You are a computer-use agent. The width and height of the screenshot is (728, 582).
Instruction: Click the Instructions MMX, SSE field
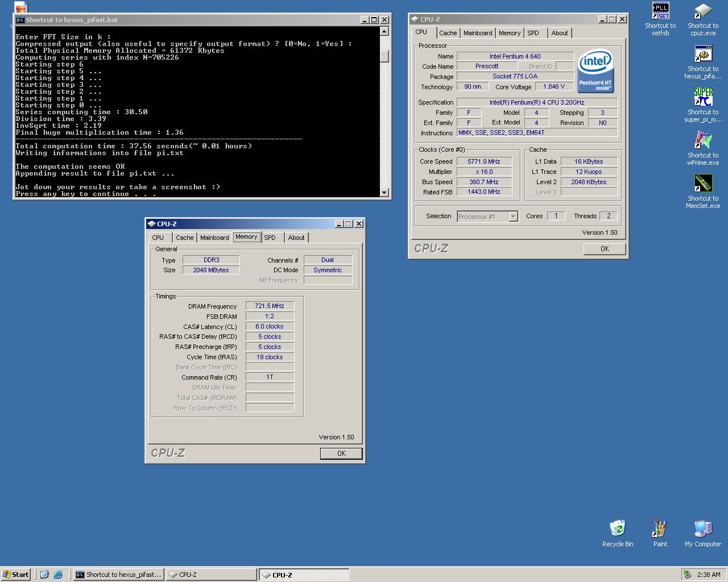(537, 132)
